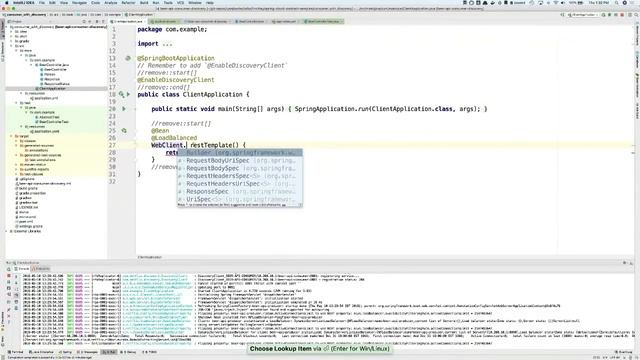Close the Run panel tab with X icon
This screenshot has height=360, width=640.
9,316
